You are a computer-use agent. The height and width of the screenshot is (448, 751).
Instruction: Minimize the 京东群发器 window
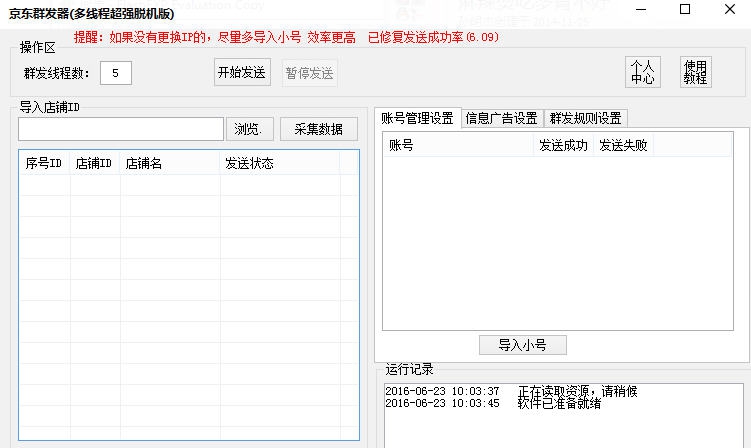pos(640,9)
